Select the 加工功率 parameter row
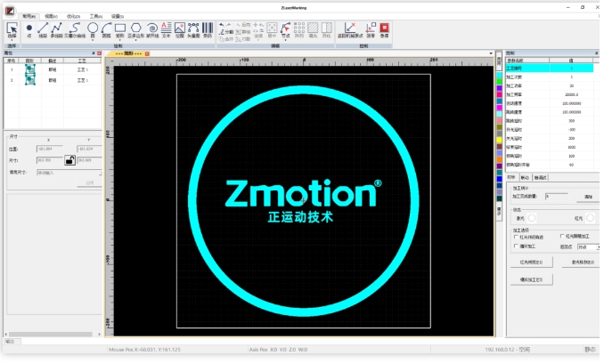The height and width of the screenshot is (364, 604). point(550,85)
